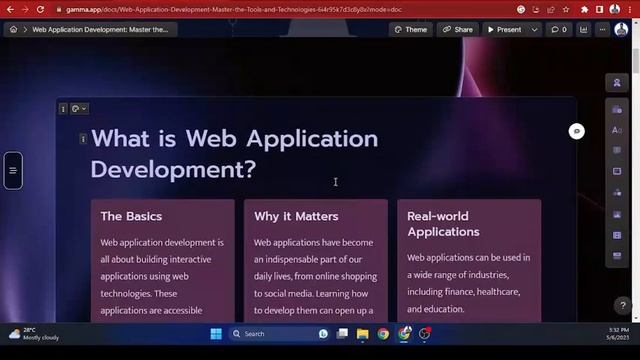
Task: Click the share page icon in address bar
Action: click(551, 9)
